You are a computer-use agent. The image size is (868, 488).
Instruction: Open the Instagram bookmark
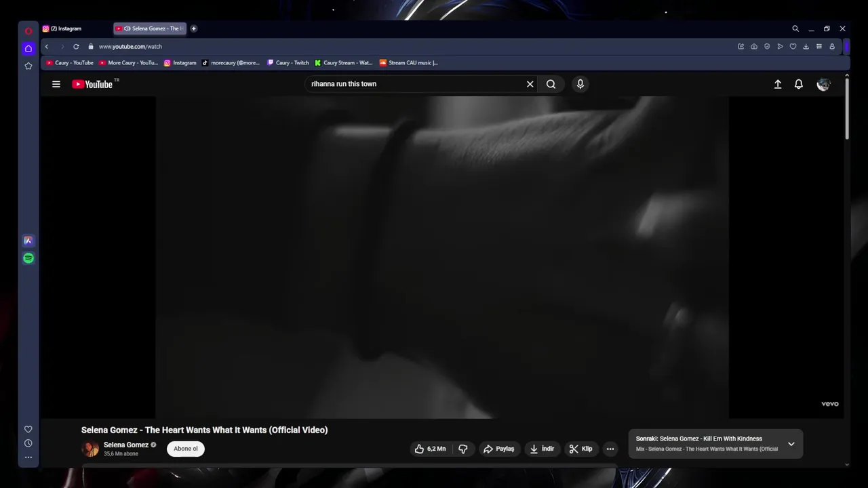(x=180, y=63)
